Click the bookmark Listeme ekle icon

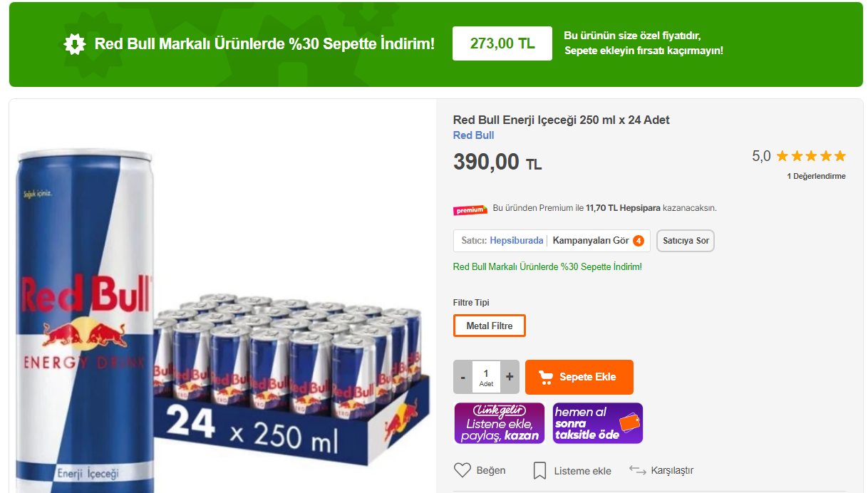tap(540, 470)
